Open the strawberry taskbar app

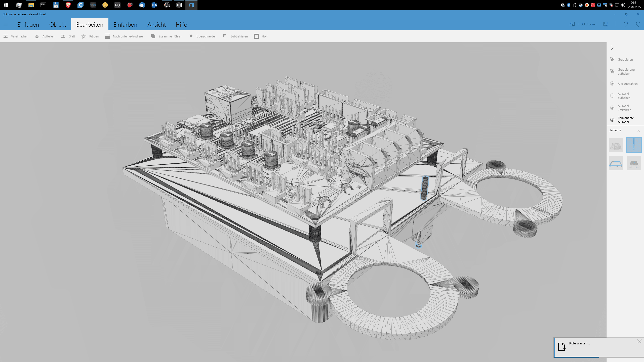[130, 5]
